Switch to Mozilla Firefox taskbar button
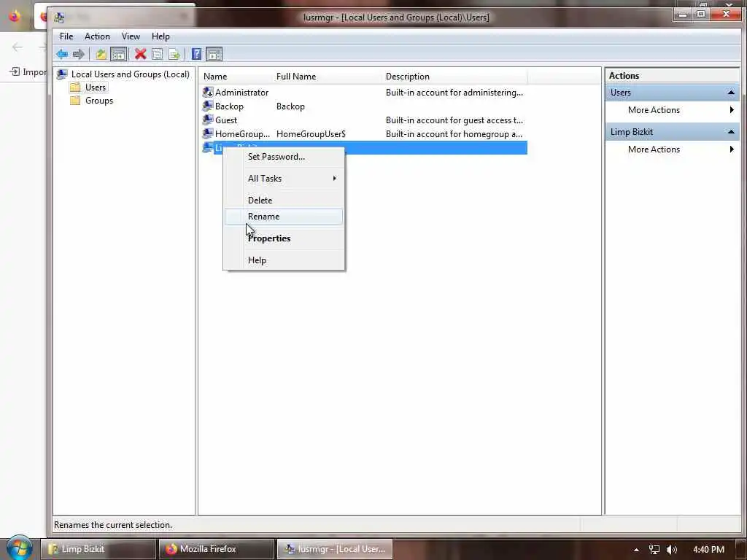The height and width of the screenshot is (560, 747). pos(216,549)
